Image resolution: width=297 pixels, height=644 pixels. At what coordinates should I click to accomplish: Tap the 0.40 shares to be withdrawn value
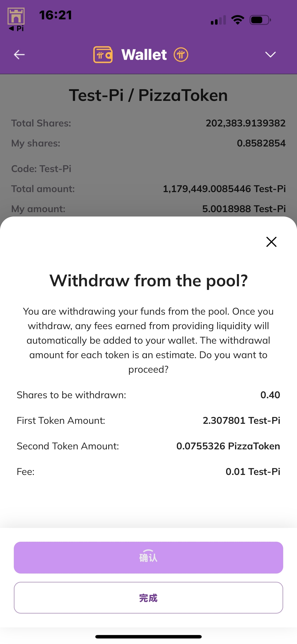click(270, 395)
